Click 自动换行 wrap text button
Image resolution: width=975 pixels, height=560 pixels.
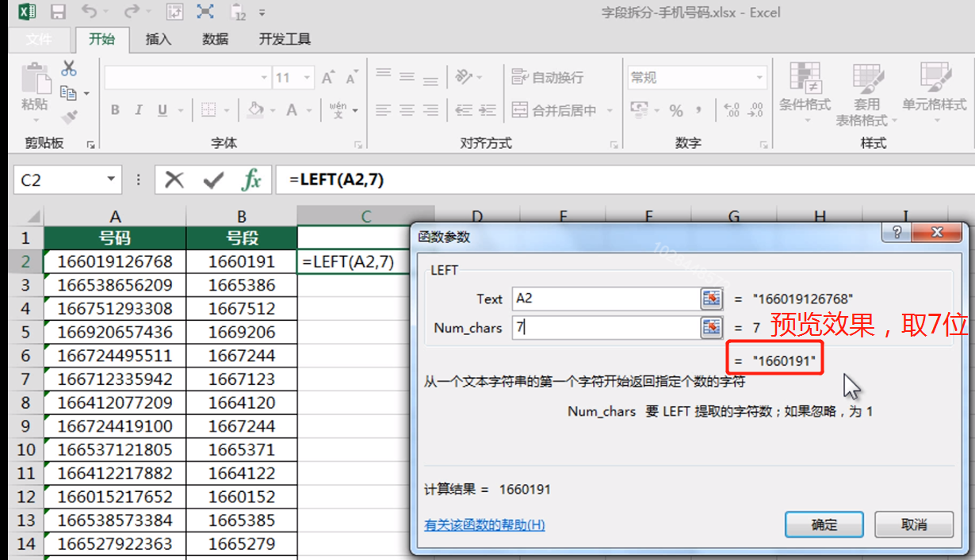point(548,77)
